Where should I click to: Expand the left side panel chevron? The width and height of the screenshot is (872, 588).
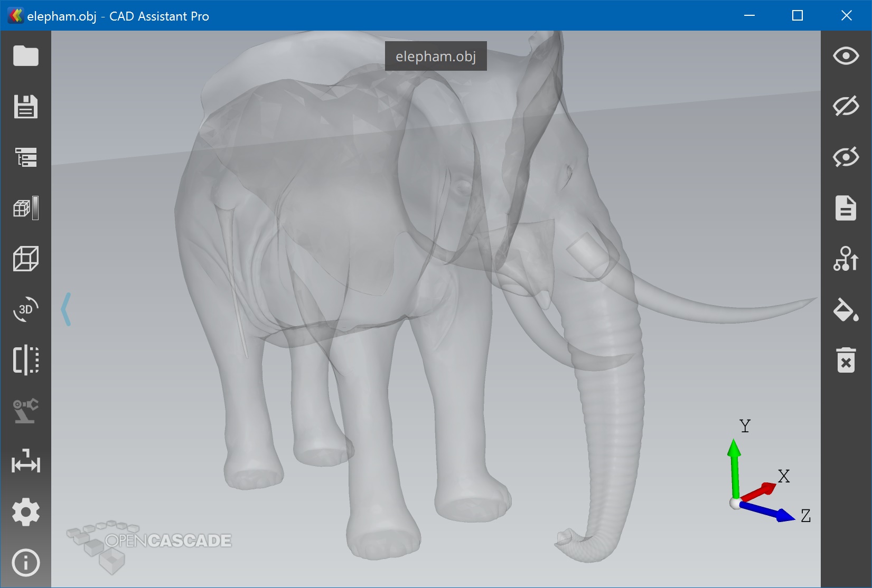pyautogui.click(x=66, y=309)
